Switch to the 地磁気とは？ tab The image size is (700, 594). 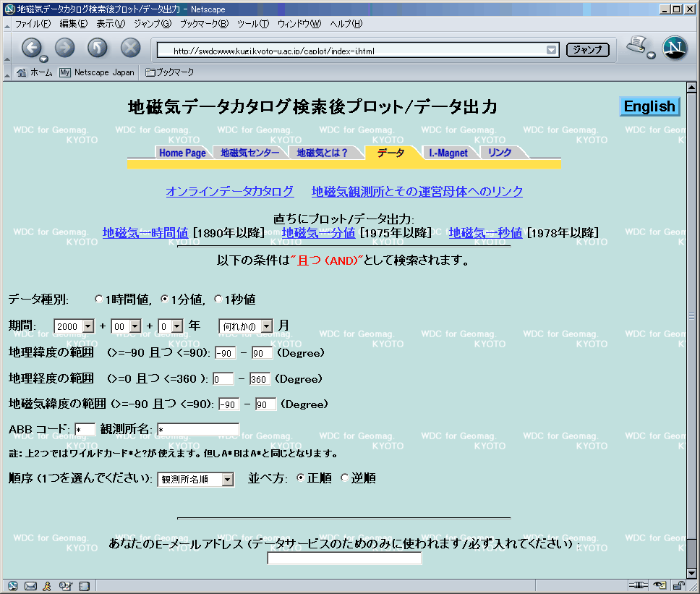[323, 153]
